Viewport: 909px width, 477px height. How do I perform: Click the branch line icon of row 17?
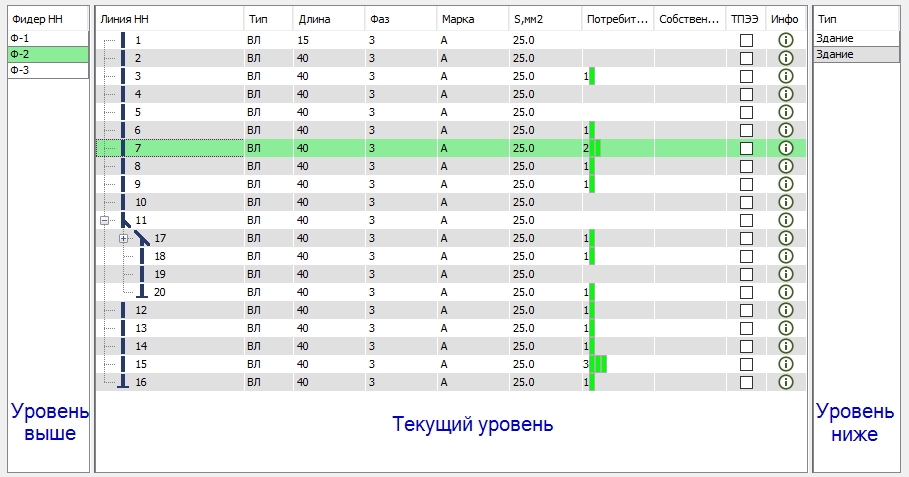(x=142, y=238)
